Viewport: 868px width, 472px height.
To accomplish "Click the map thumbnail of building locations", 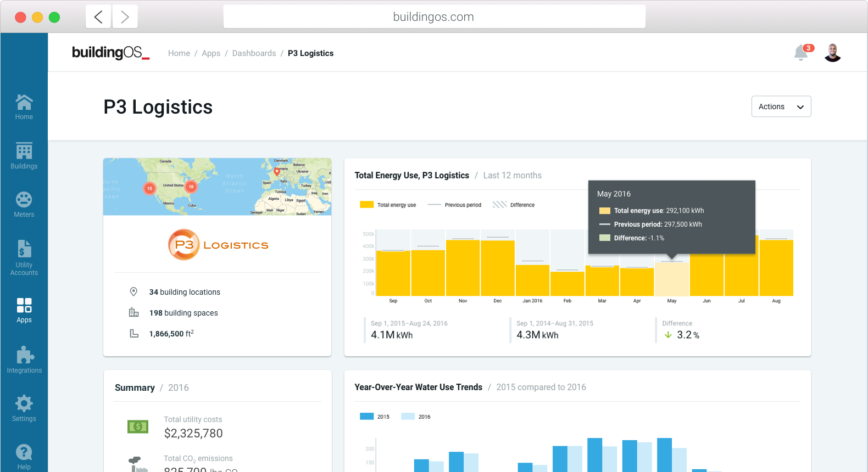I will pos(218,187).
